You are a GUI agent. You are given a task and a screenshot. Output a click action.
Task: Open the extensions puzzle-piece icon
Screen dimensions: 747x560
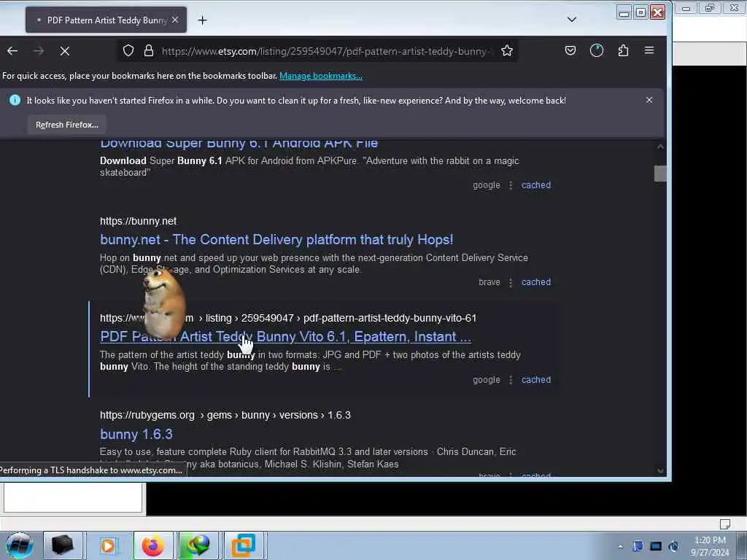(623, 50)
